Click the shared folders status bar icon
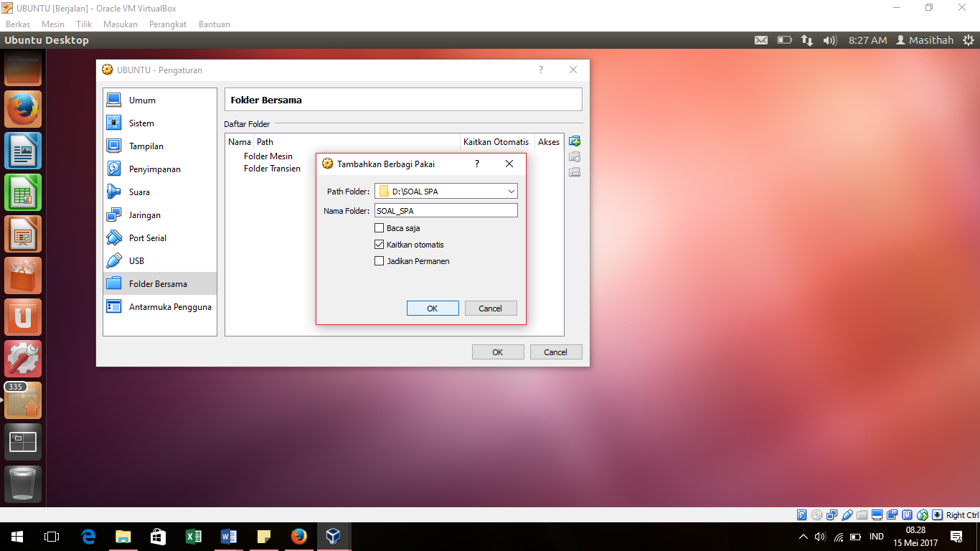The width and height of the screenshot is (980, 551). (x=862, y=515)
